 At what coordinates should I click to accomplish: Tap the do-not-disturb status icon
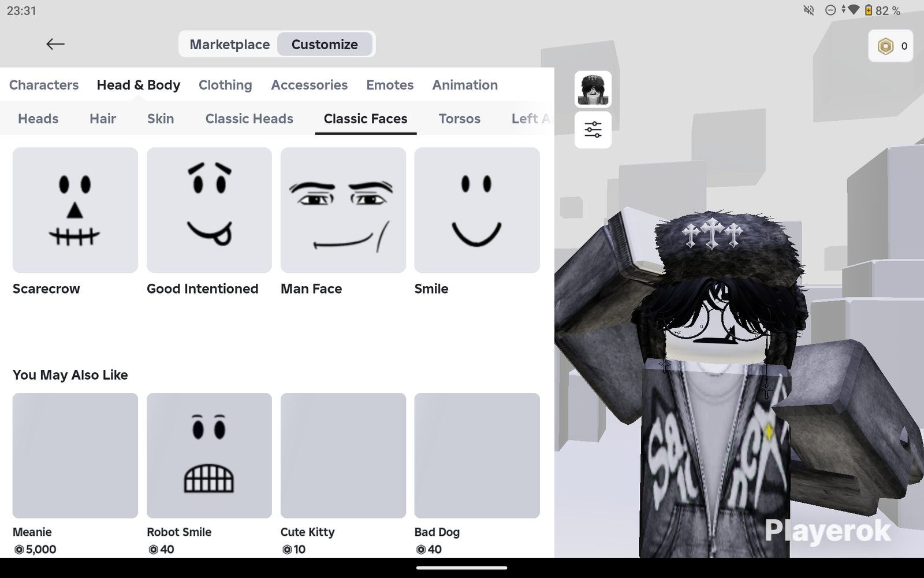(x=830, y=10)
